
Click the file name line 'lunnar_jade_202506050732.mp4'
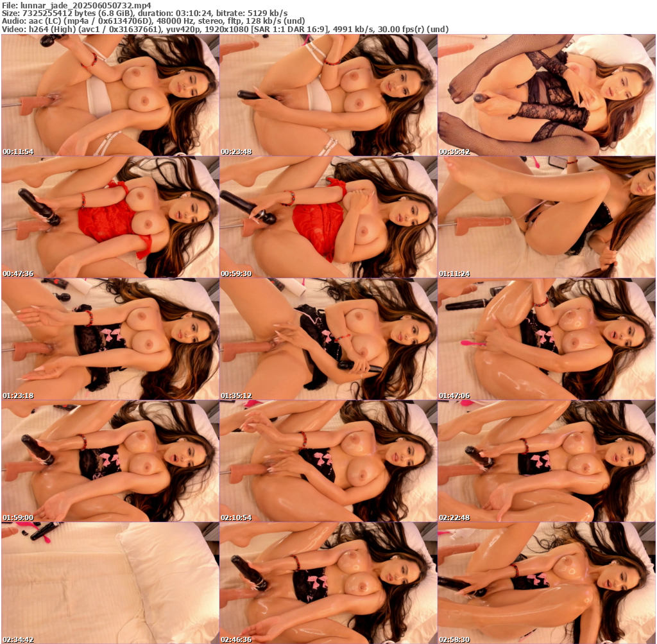(x=77, y=5)
